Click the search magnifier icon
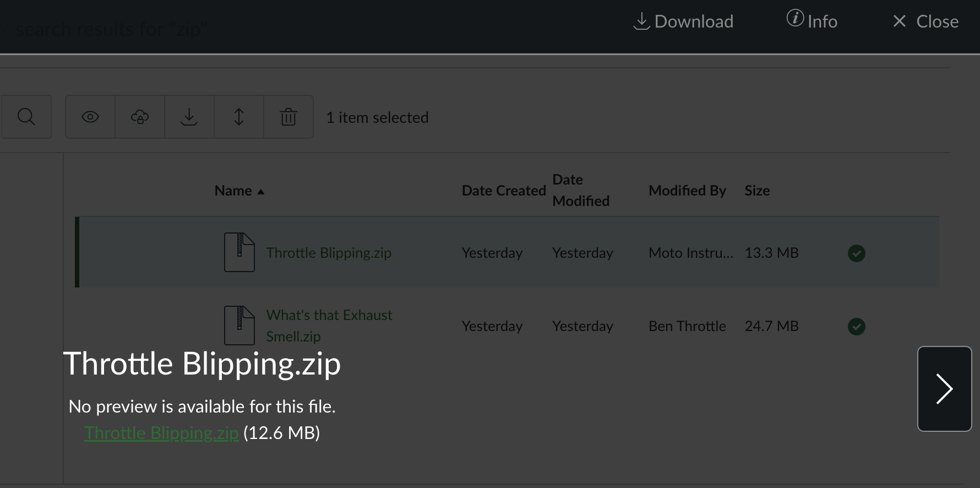This screenshot has width=980, height=488. (26, 117)
